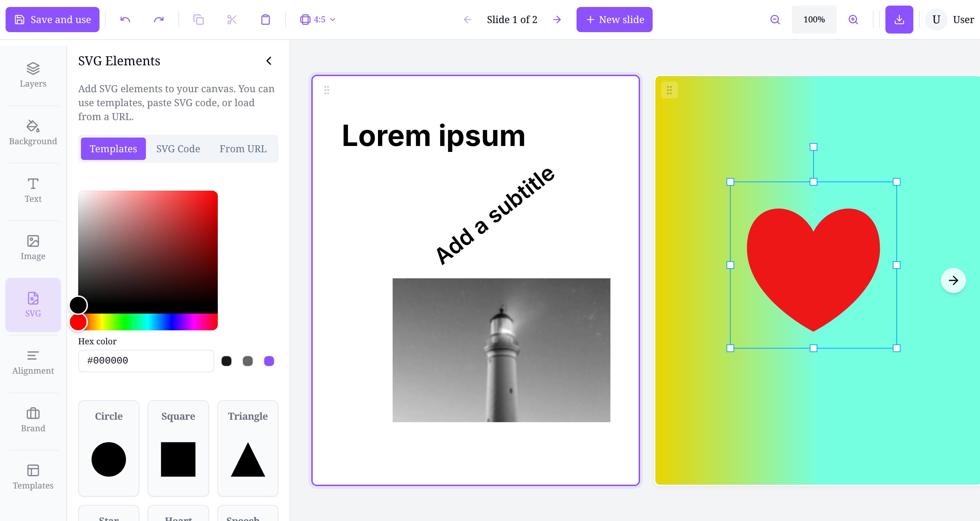Collapse the SVG Elements panel chevron
This screenshot has width=980, height=521.
click(269, 61)
